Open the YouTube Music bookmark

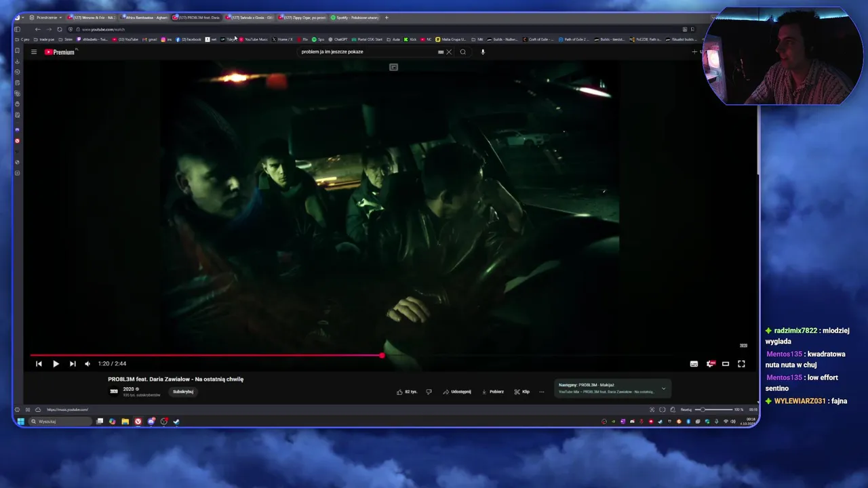click(x=254, y=39)
